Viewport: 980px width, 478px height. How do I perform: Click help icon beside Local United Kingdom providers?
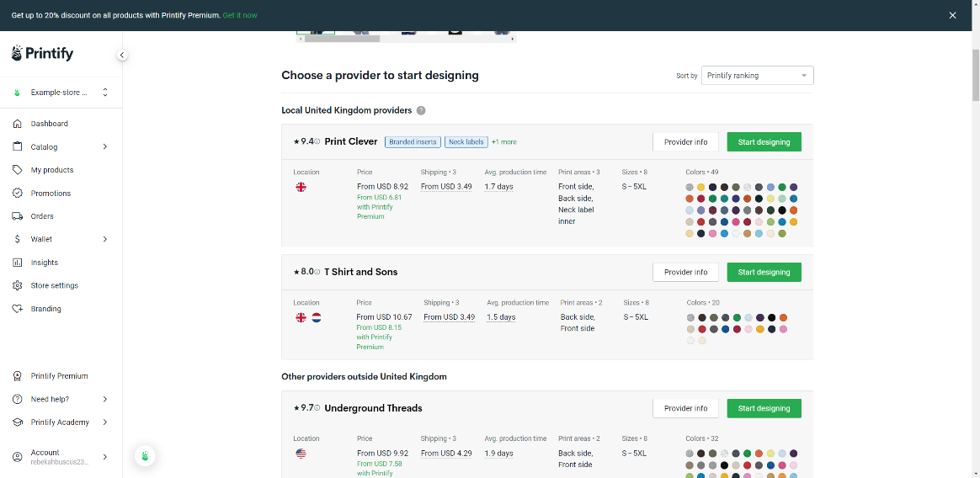click(421, 110)
